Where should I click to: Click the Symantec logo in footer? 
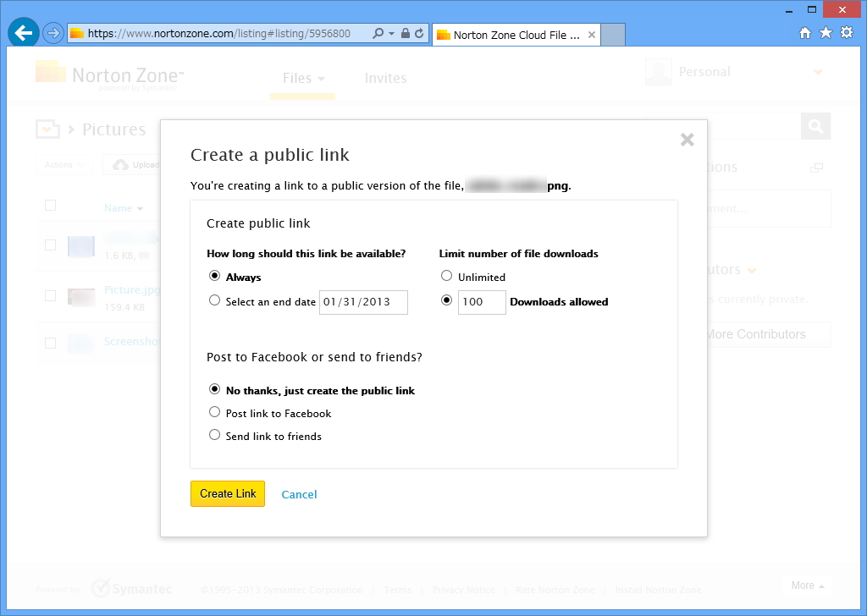pos(131,589)
